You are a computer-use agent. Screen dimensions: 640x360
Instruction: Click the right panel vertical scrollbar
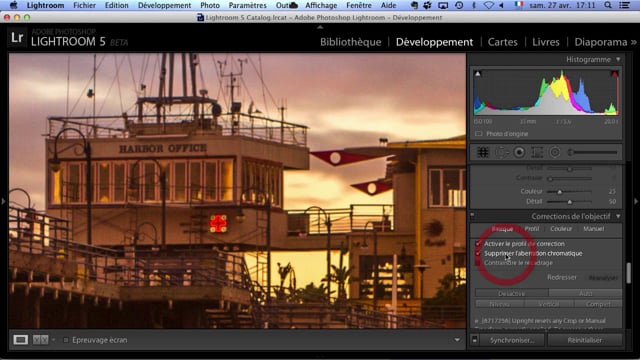click(628, 273)
